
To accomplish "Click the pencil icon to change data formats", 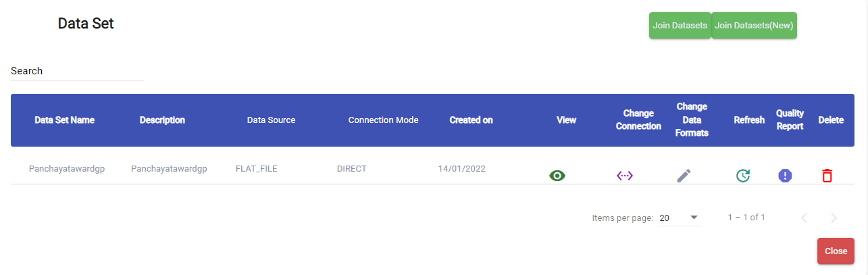I will pyautogui.click(x=684, y=176).
